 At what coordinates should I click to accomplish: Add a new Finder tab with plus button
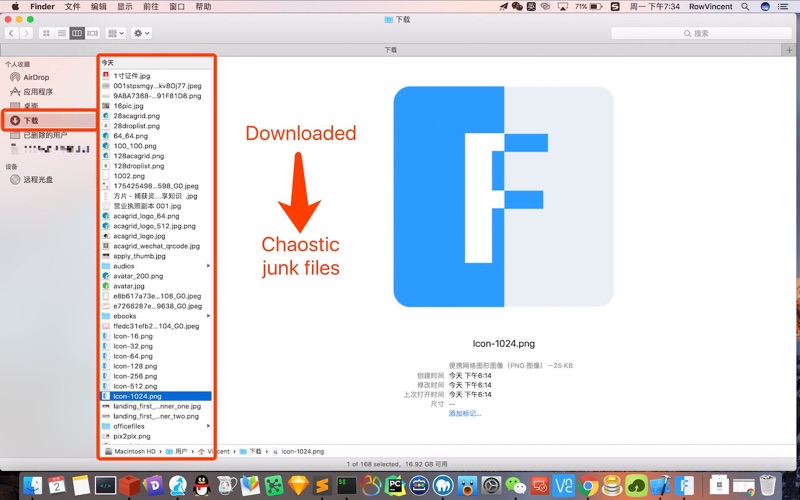tap(789, 50)
